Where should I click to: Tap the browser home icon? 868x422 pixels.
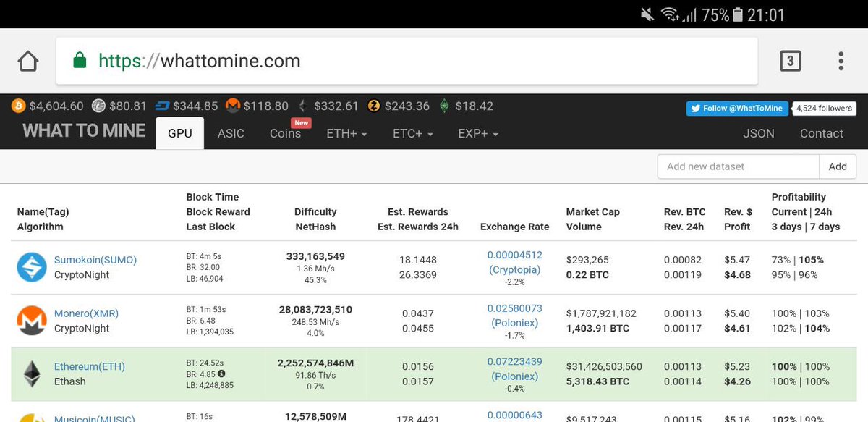pos(27,62)
